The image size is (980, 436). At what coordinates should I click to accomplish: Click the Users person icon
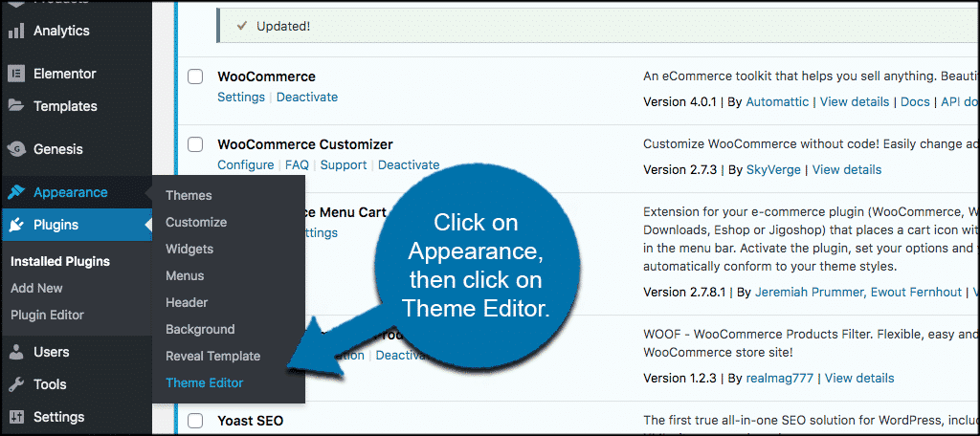point(16,352)
